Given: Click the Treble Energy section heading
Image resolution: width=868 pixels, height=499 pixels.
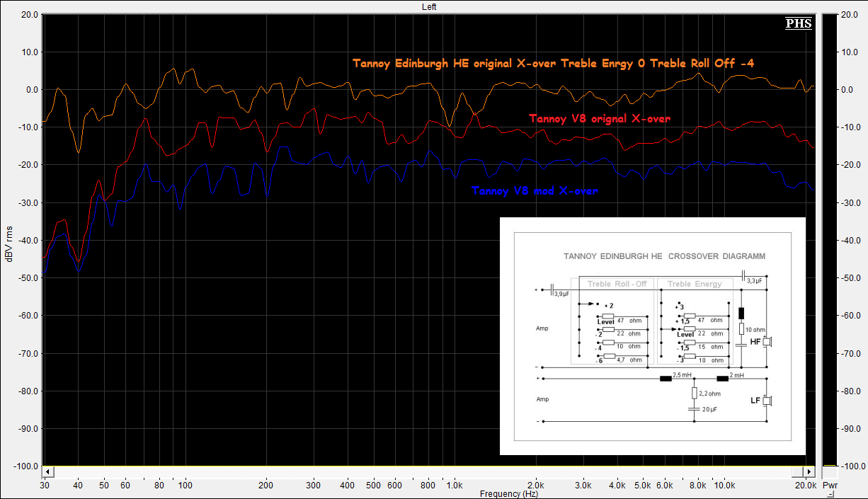Looking at the screenshot, I should (695, 284).
